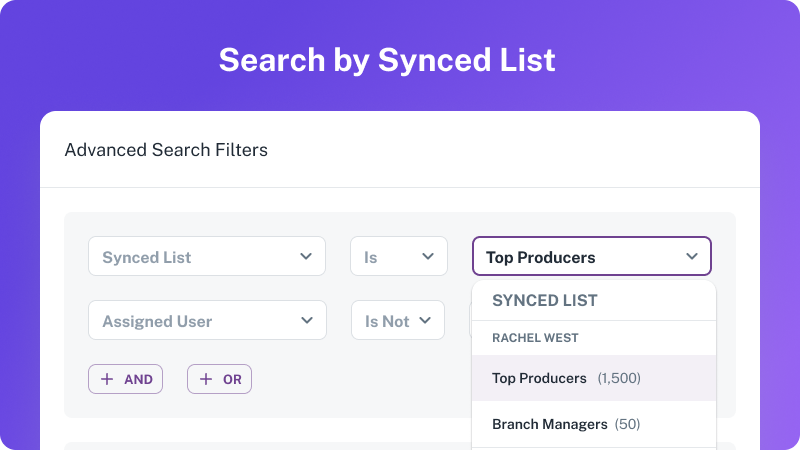Click the SYNCED LIST dropdown header

[x=545, y=301]
